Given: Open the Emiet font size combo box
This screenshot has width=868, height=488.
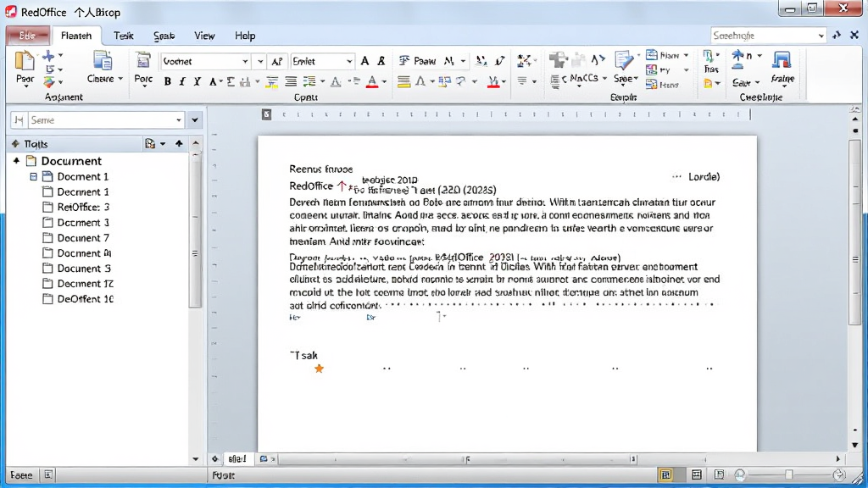Looking at the screenshot, I should [322, 61].
